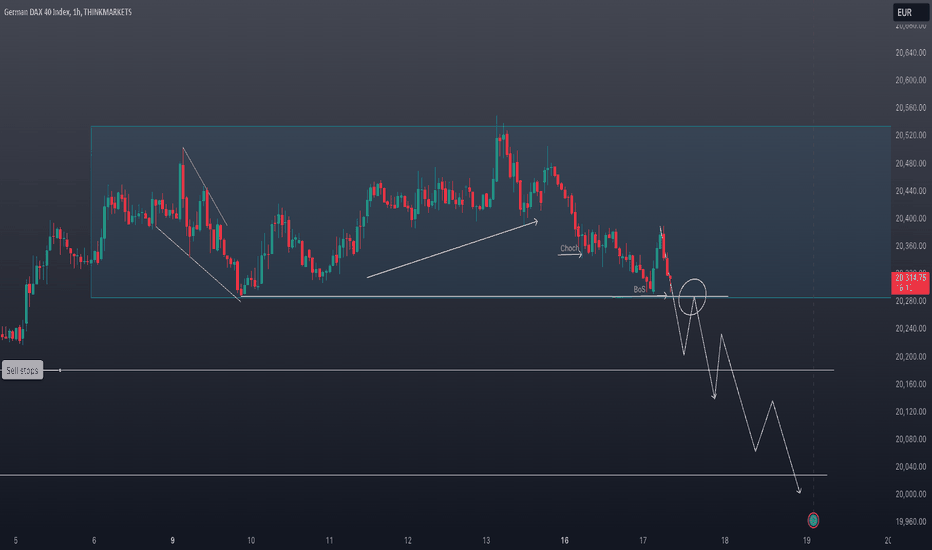Click date label 9 on the time axis
The height and width of the screenshot is (550, 932).
(x=172, y=540)
